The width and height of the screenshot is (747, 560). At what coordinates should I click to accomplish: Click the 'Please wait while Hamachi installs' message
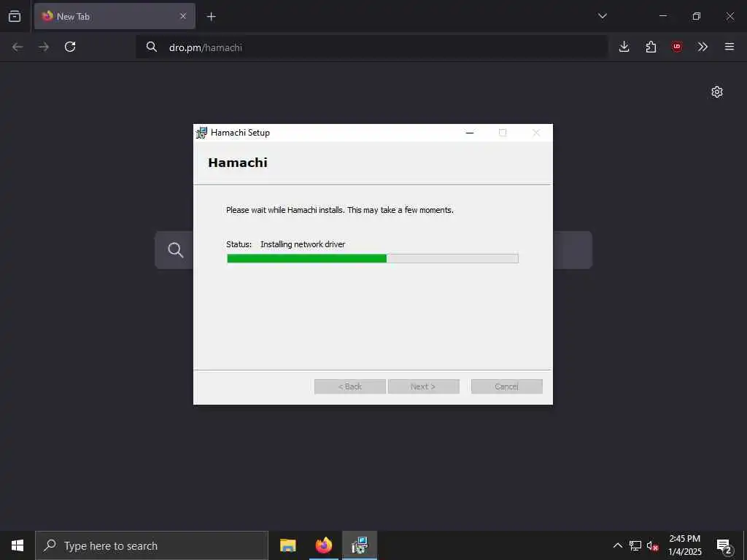pos(340,210)
